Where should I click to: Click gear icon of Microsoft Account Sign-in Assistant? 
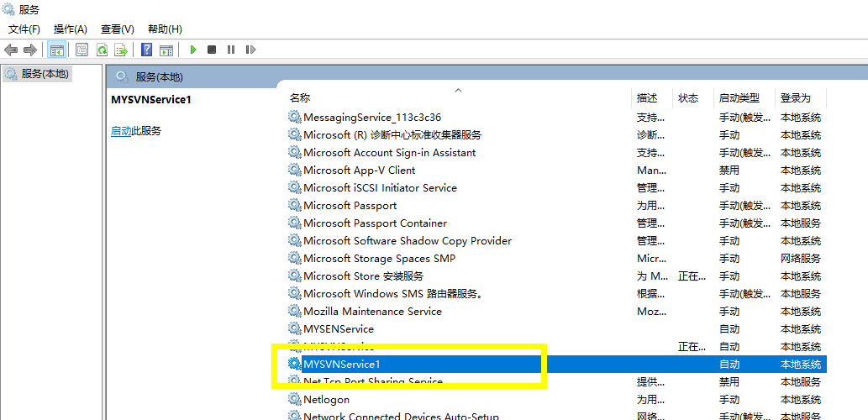point(294,152)
